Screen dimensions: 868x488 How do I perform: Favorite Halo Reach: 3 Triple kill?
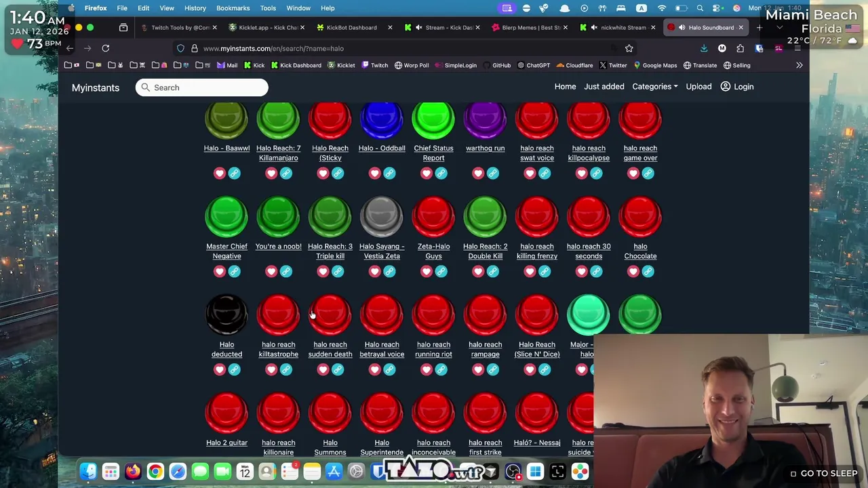tap(323, 272)
